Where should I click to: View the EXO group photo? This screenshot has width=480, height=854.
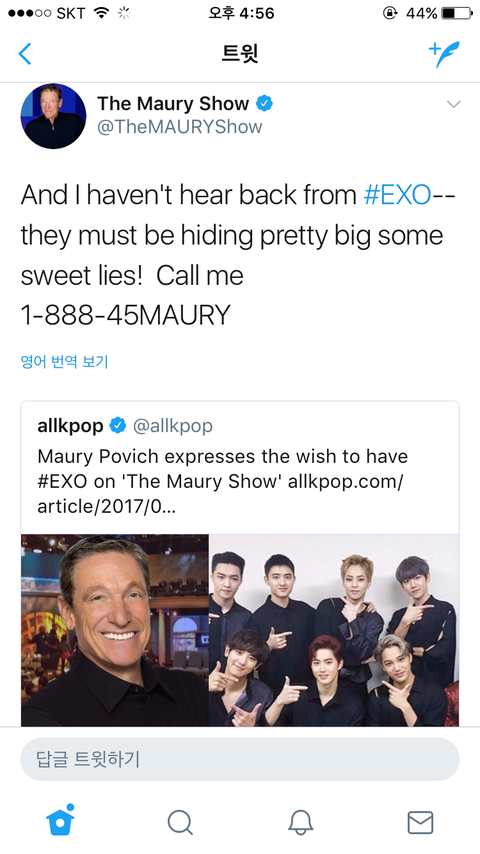(334, 630)
